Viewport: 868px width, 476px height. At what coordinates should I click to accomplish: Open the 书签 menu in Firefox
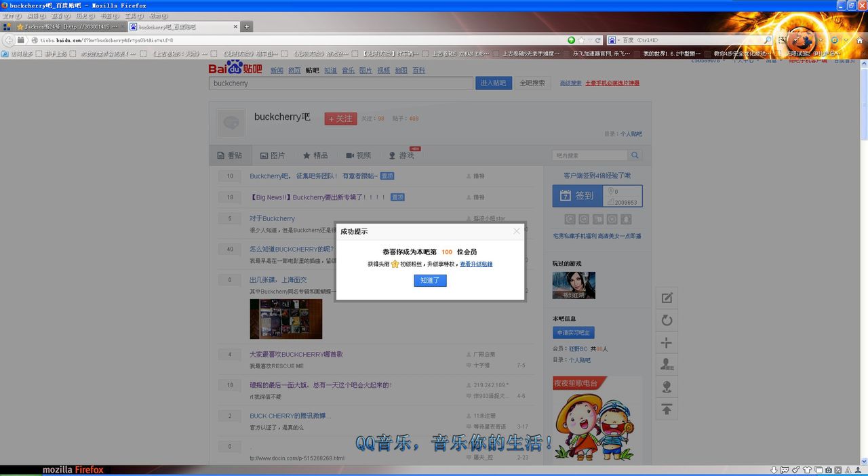point(109,16)
